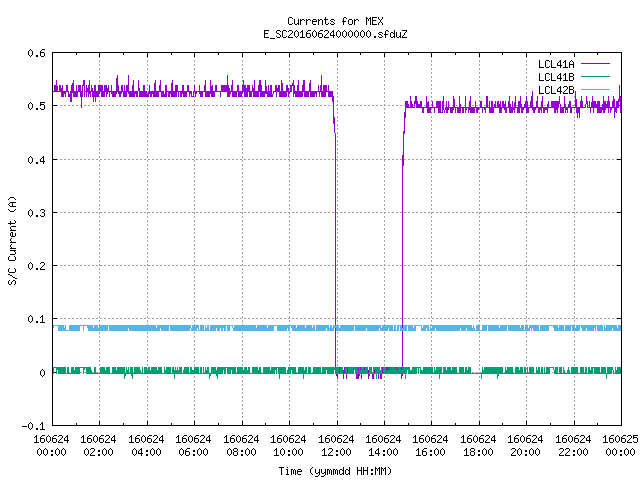Viewport: 640px width, 480px height.
Task: Click the 10:00 x-axis tick label
Action: [x=288, y=446]
